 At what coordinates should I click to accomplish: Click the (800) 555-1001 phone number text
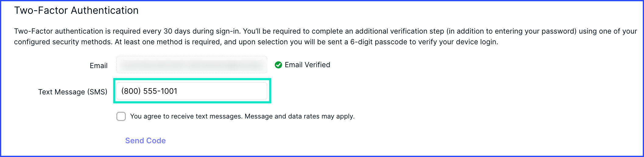coord(149,91)
